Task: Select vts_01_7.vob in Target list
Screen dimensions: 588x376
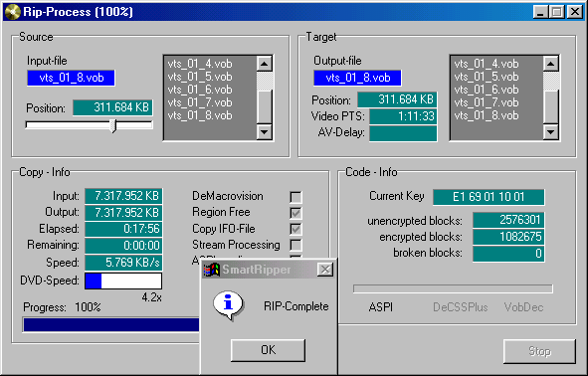Action: [x=487, y=102]
